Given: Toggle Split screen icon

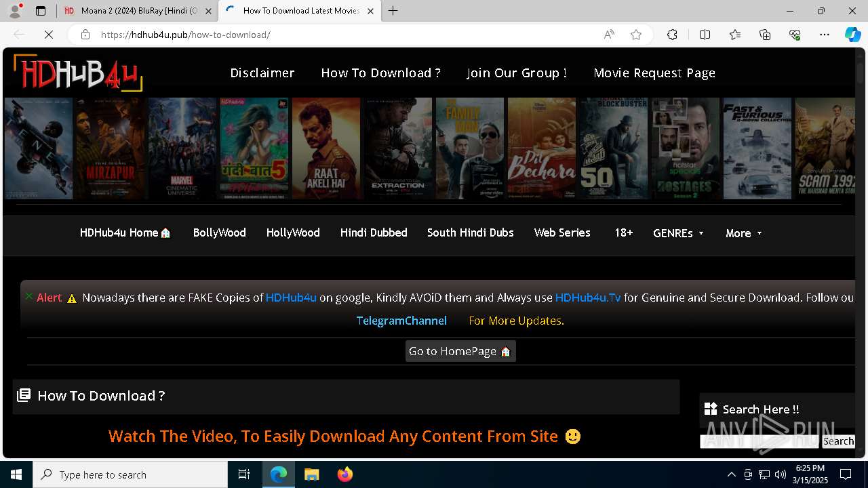Looking at the screenshot, I should 705,35.
